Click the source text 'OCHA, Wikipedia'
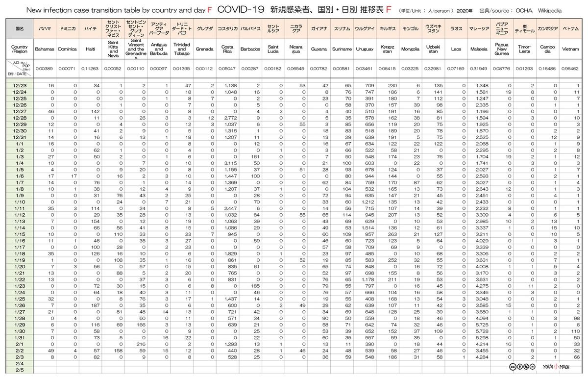588x377 pixels. (x=539, y=10)
